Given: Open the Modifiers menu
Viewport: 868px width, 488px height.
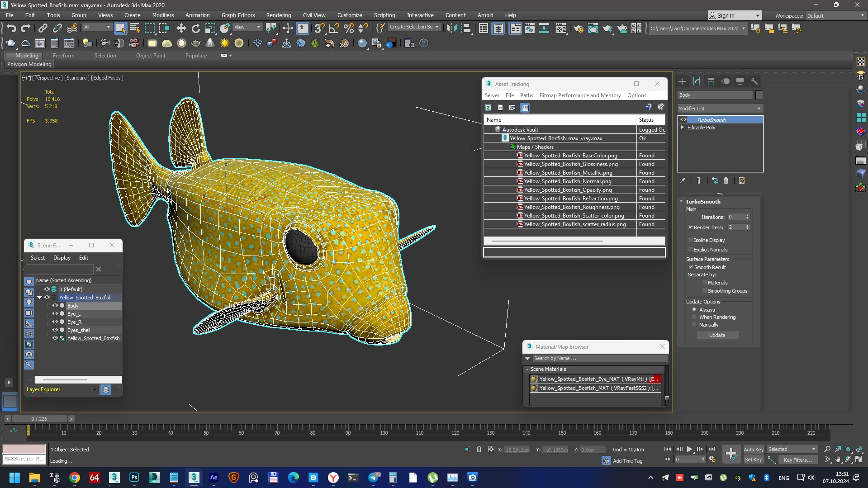Looking at the screenshot, I should [x=163, y=15].
